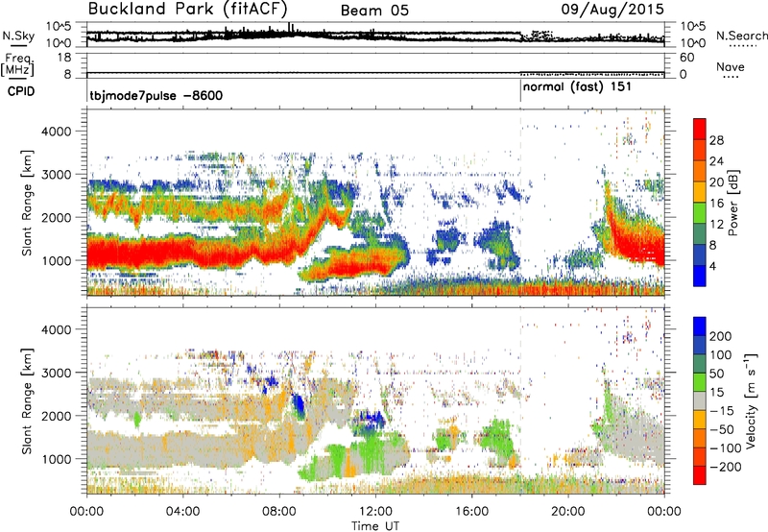The height and width of the screenshot is (532, 768).
Task: Click the blue segment of Power color bar
Action: click(x=700, y=276)
